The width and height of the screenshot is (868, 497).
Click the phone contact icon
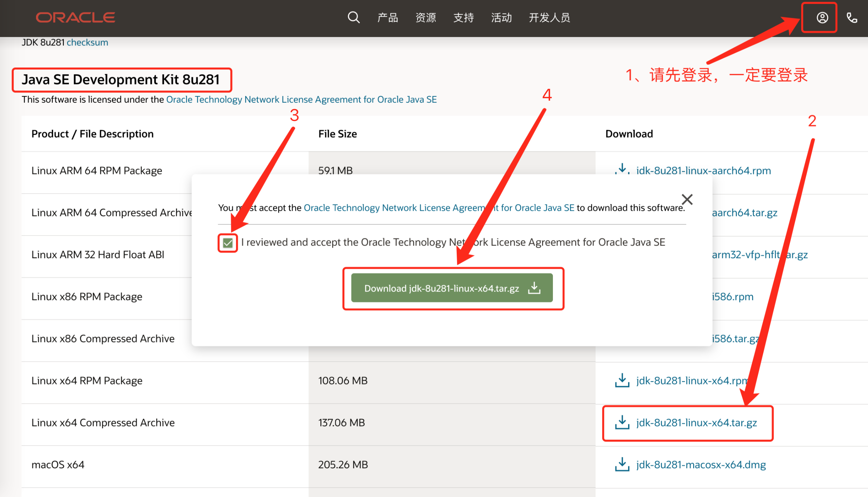click(x=852, y=17)
